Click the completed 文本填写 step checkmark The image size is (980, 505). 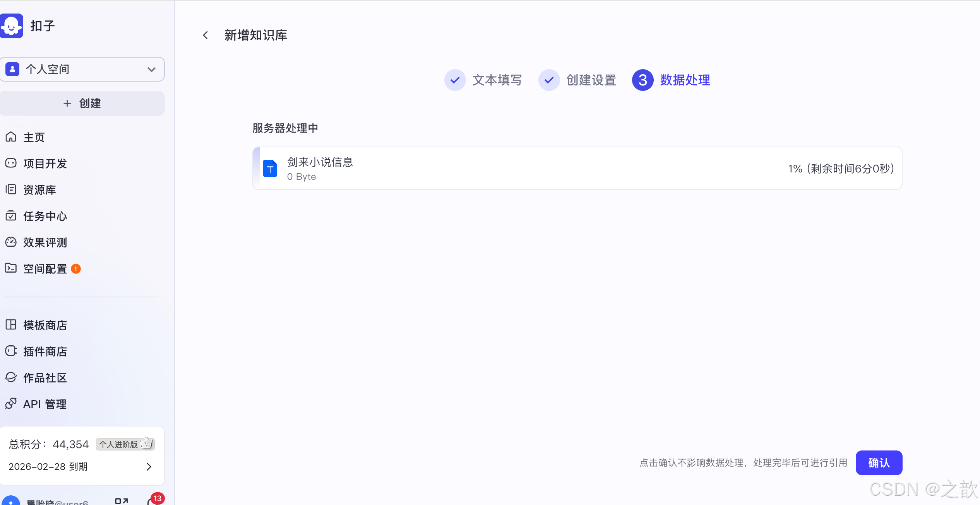point(455,80)
